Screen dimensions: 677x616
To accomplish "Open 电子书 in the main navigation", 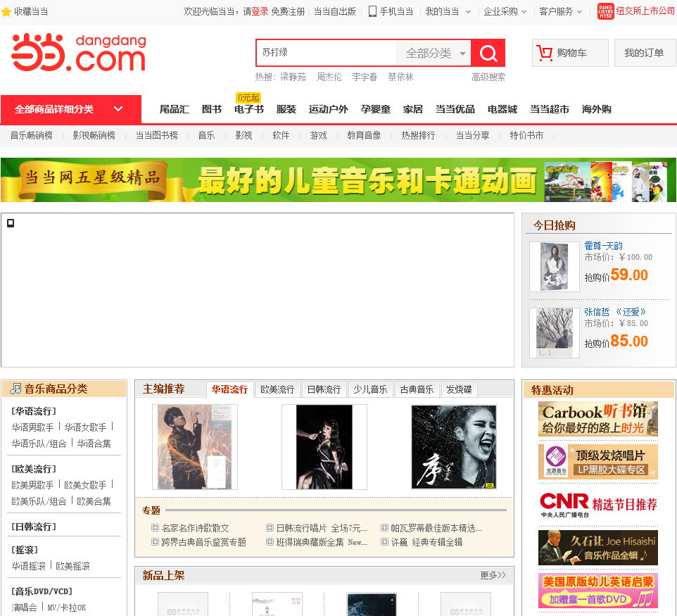I will click(x=248, y=109).
